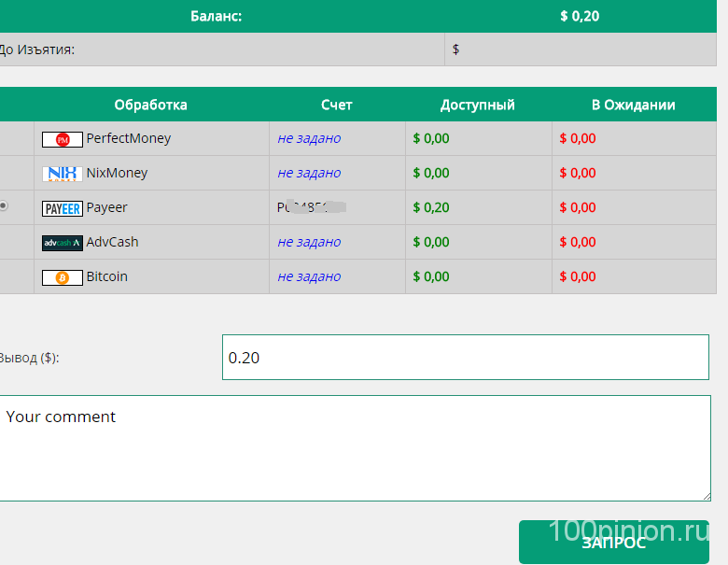Click NixMoney available amount $ 0,00
The width and height of the screenshot is (728, 565).
tap(431, 173)
